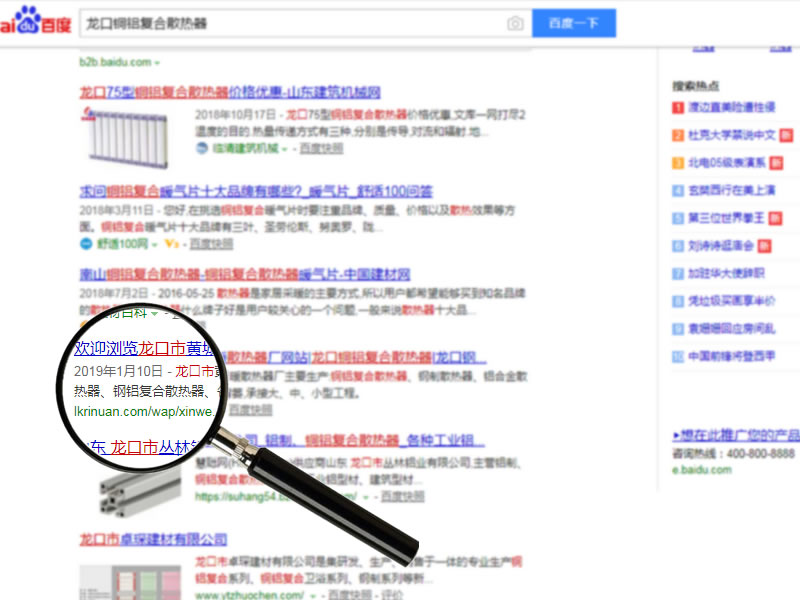Click the white radiator product thumbnail

125,137
